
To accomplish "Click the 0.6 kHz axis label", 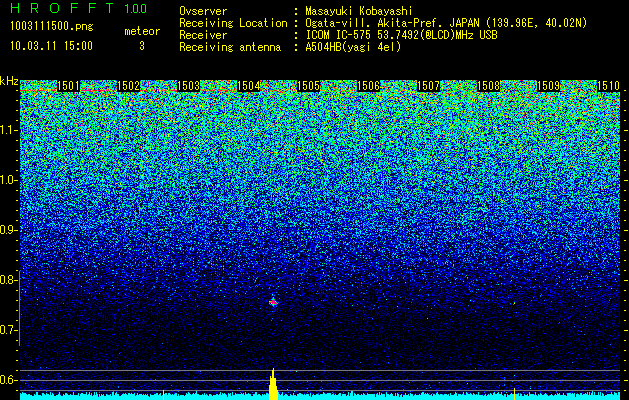I will coord(8,380).
